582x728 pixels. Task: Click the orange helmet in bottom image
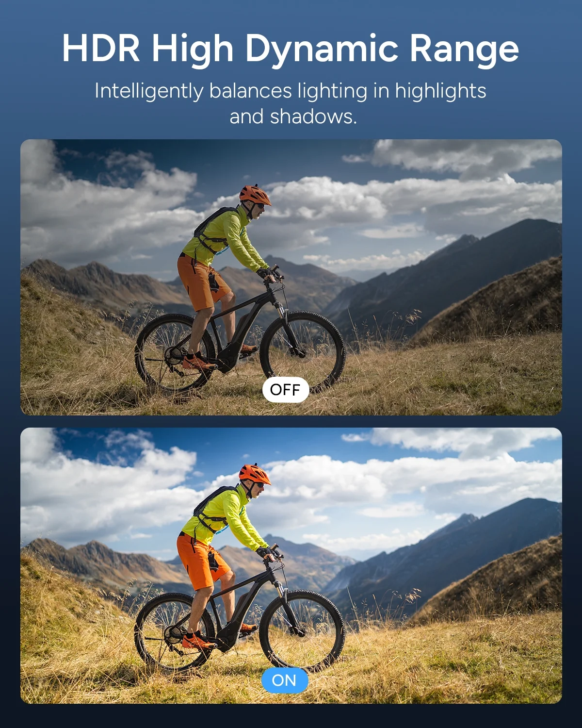tap(255, 474)
